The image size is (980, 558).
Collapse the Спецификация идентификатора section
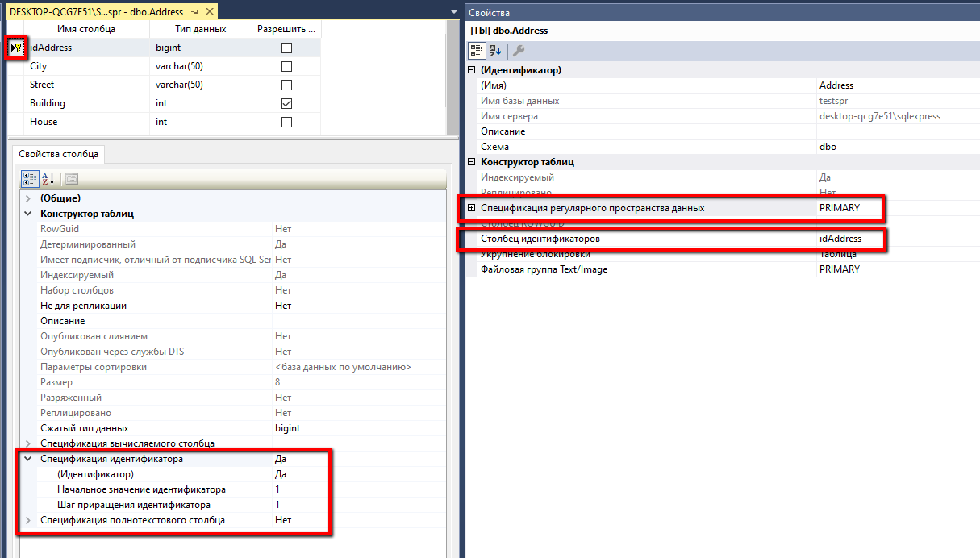point(28,459)
